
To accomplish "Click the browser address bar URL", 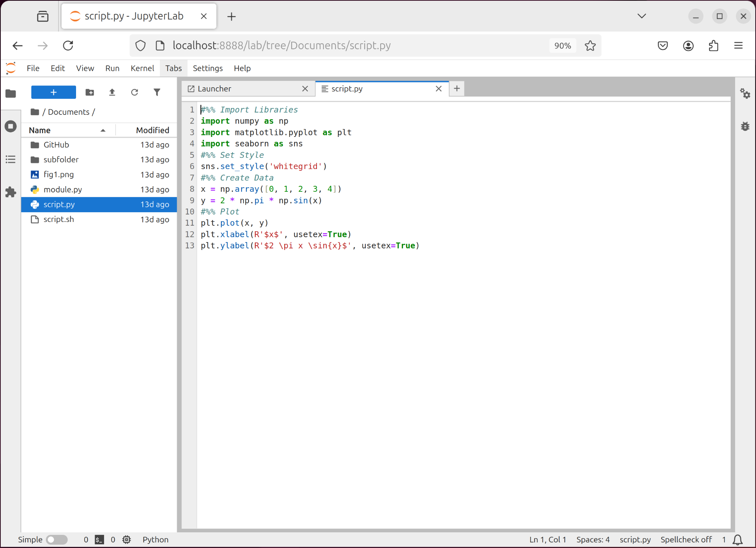I will (281, 46).
